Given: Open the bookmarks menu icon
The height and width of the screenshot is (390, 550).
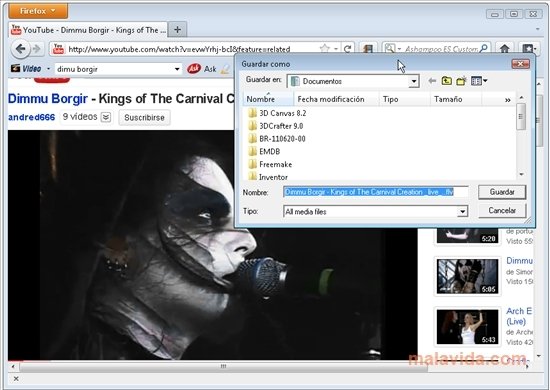Looking at the screenshot, I should [x=529, y=49].
